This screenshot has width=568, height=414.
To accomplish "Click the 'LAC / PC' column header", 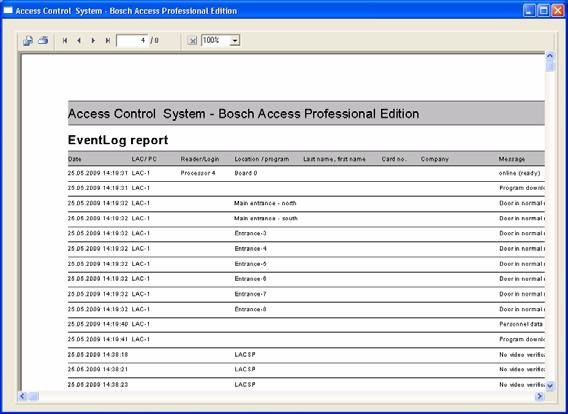I will [144, 159].
